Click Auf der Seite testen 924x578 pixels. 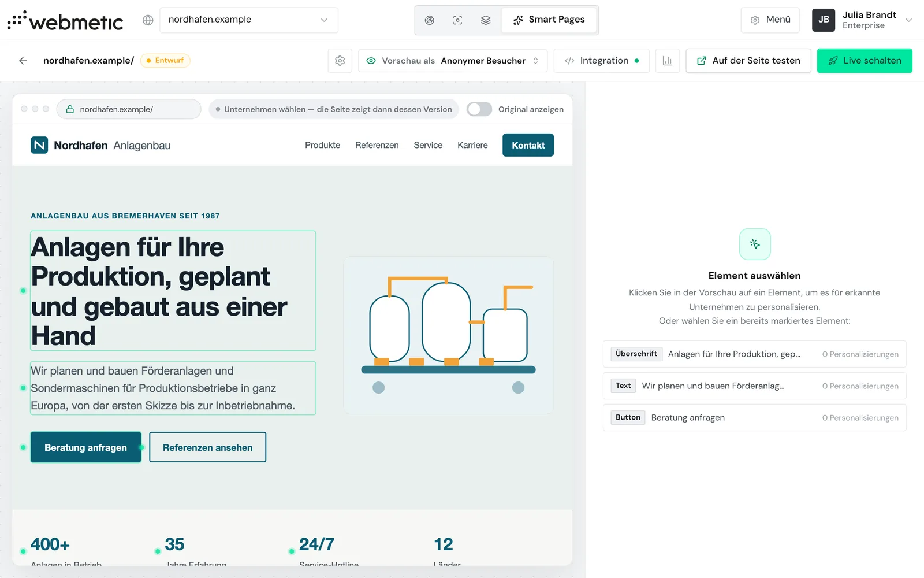click(748, 61)
